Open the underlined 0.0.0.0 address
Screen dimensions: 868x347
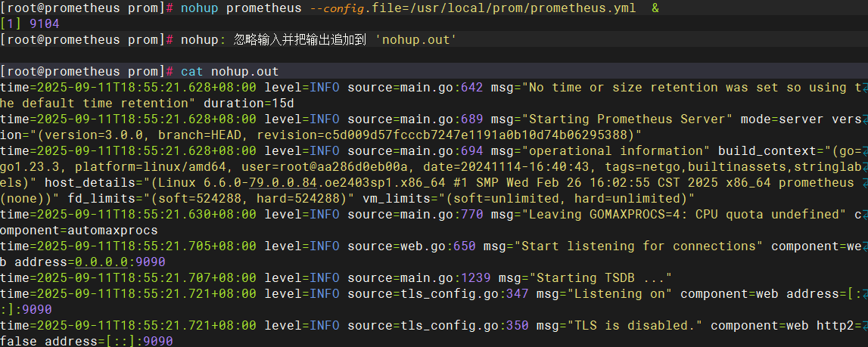click(101, 262)
